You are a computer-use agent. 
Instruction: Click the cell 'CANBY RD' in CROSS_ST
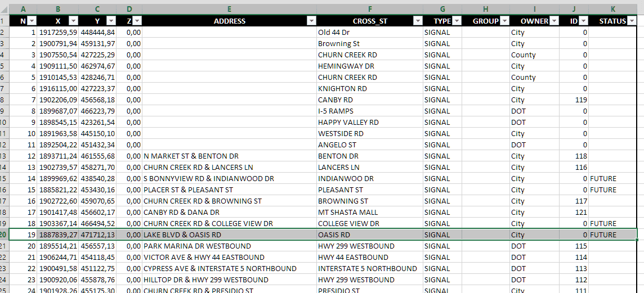(370, 100)
